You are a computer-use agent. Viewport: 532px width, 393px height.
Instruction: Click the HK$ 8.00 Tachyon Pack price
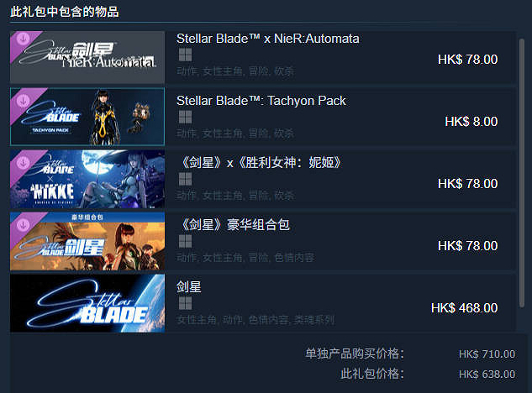click(x=471, y=122)
